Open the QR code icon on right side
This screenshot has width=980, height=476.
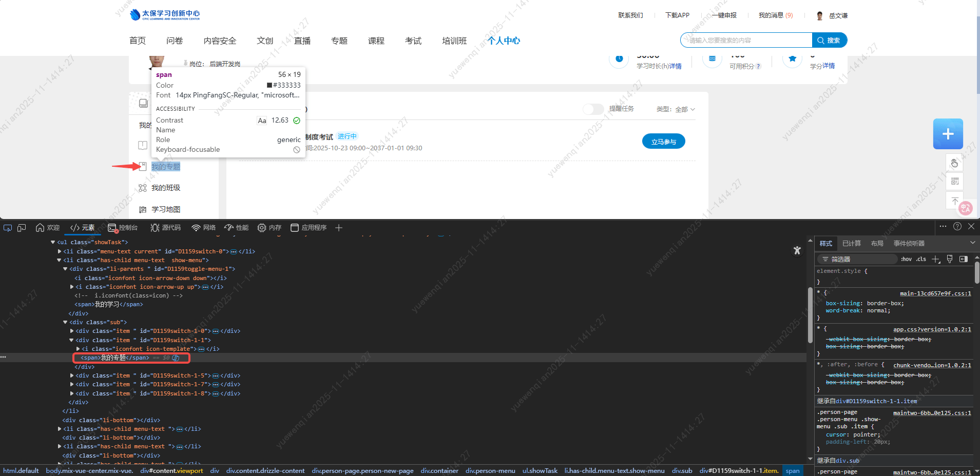pyautogui.click(x=954, y=181)
